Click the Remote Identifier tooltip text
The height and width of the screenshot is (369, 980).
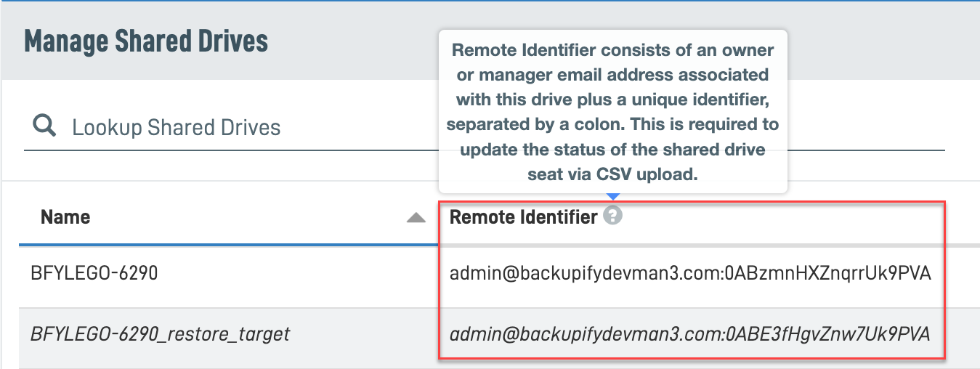tap(612, 113)
